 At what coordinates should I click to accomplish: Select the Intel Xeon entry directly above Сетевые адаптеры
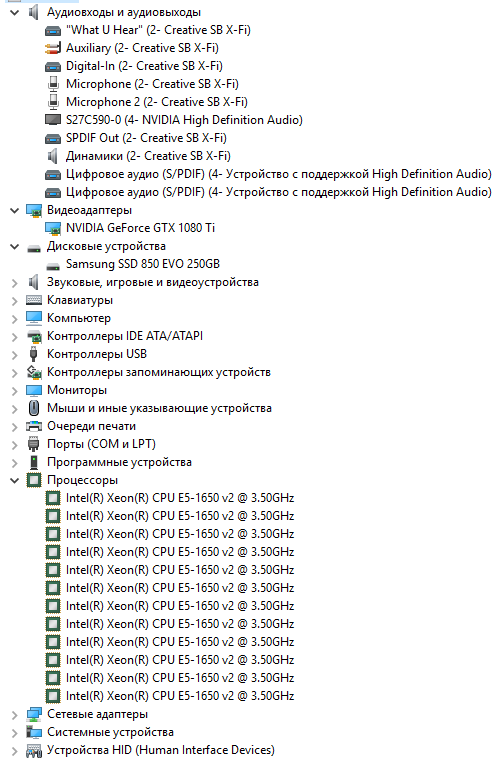click(180, 696)
